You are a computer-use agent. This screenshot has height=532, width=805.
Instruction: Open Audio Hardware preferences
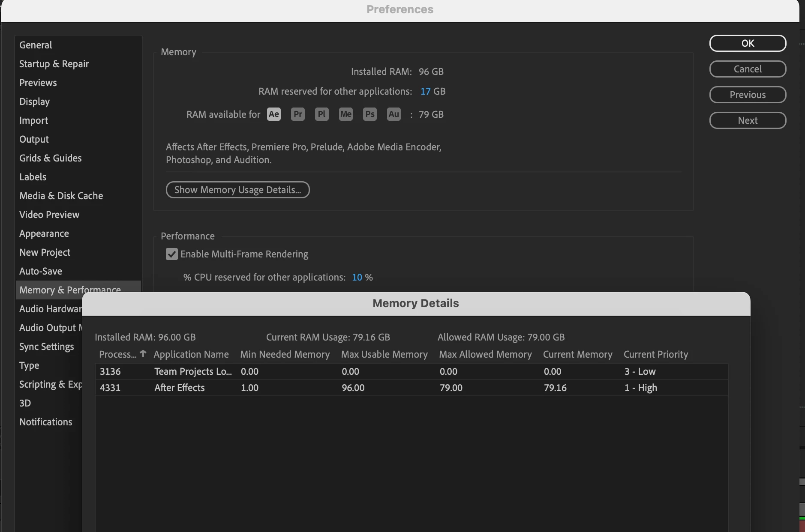click(50, 309)
